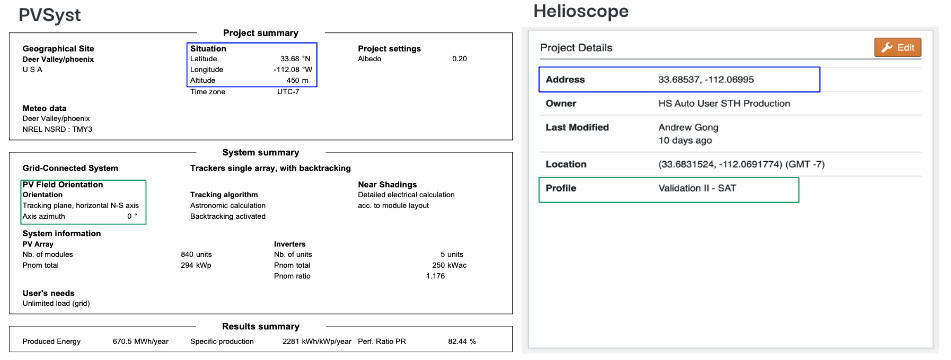Click the "Address" row label in Helioscope
Viewport: 951px width, 360px height.
[x=565, y=79]
